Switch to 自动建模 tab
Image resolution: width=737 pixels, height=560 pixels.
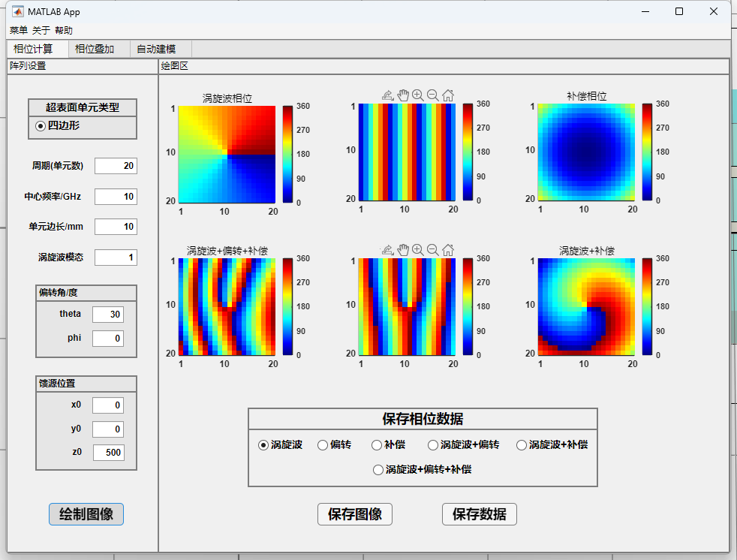point(161,49)
